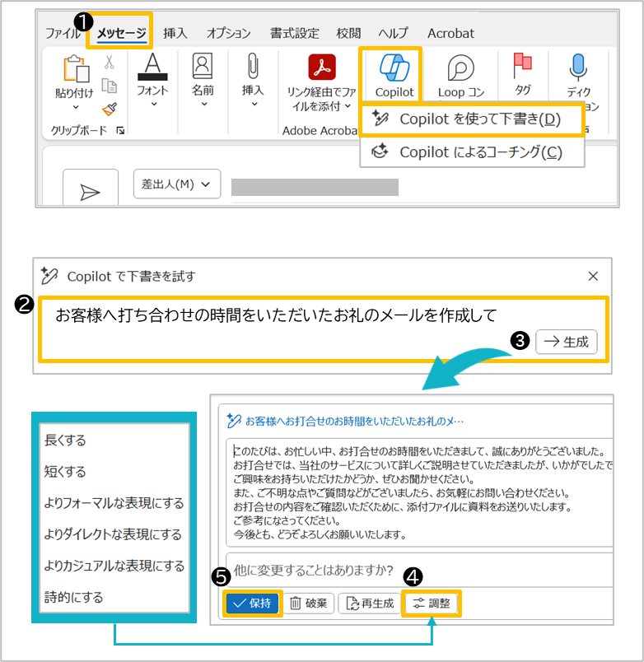Screen dimensions: 644x662
Task: Click the 破棄 discard button
Action: [309, 604]
